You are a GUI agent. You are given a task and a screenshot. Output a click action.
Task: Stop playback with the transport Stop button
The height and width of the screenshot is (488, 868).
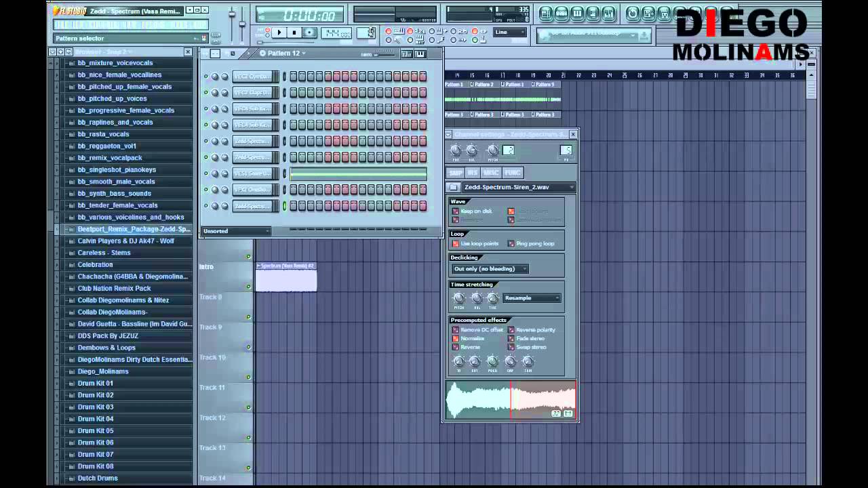click(x=294, y=33)
